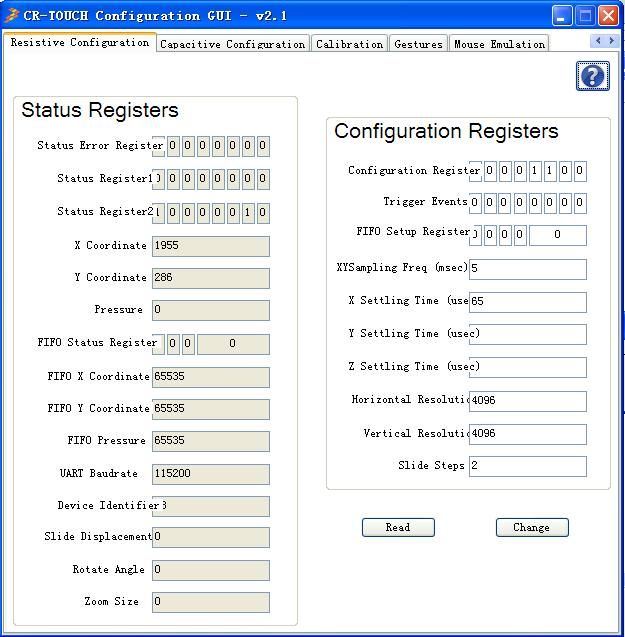Click the UART Baudrate 115200 field
This screenshot has width=625, height=637.
pyautogui.click(x=211, y=474)
